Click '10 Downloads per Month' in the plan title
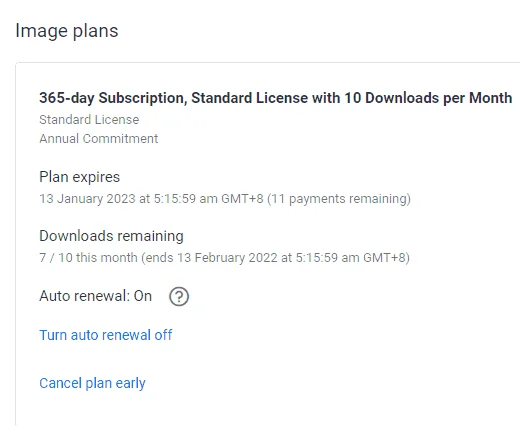The image size is (520, 426). pyautogui.click(x=428, y=98)
